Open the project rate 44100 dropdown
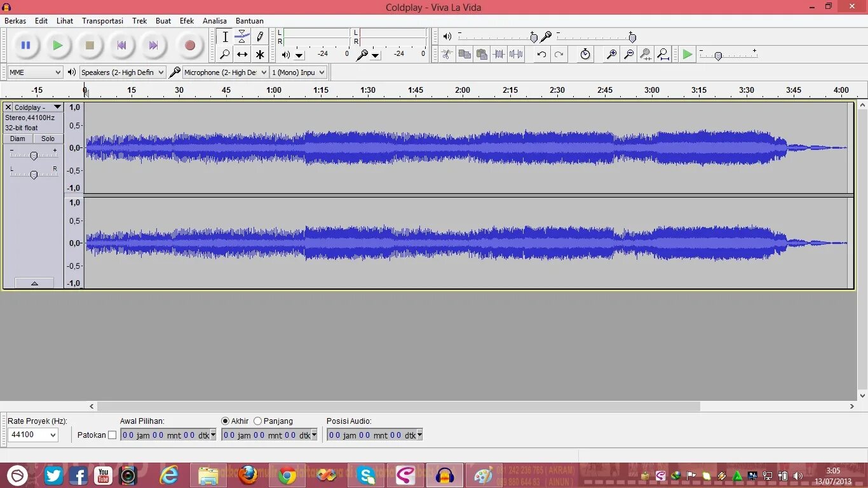 pyautogui.click(x=33, y=435)
